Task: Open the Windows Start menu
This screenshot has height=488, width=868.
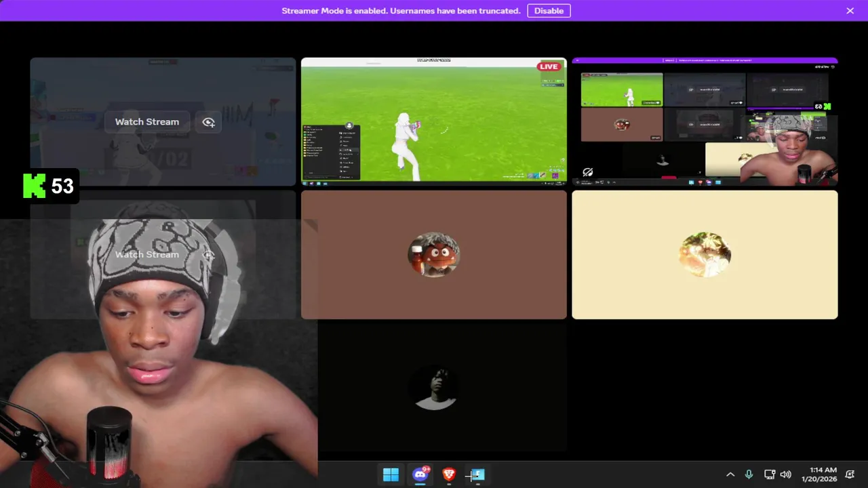Action: click(391, 474)
